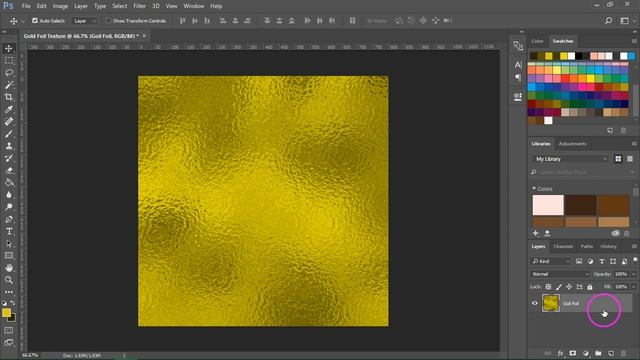Select the Healing Brush tool

tap(9, 122)
